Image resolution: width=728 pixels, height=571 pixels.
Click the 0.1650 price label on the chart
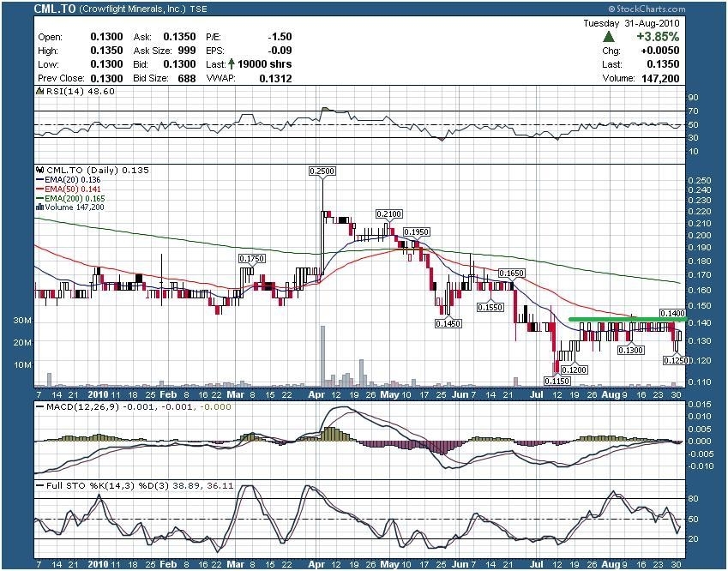(x=511, y=273)
